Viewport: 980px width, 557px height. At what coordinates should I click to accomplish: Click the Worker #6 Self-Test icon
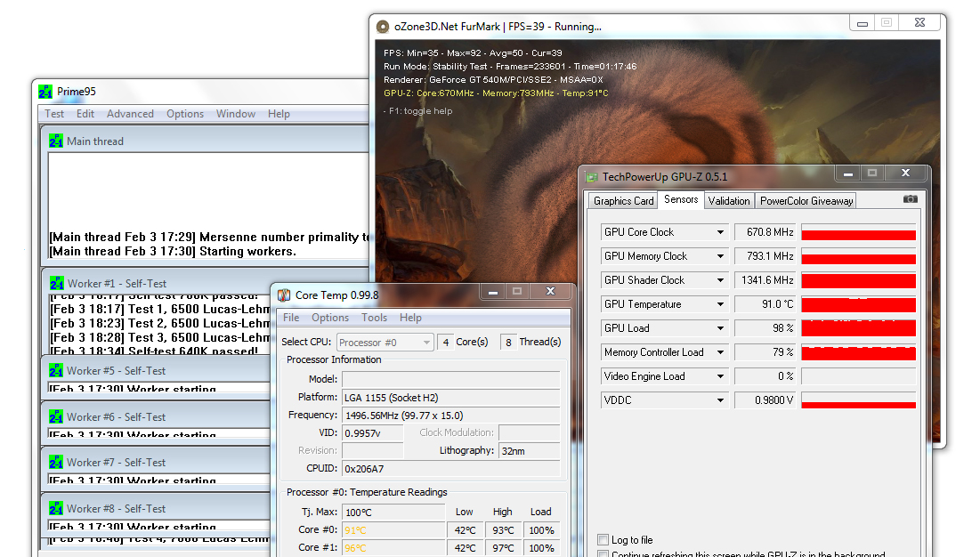pyautogui.click(x=55, y=417)
